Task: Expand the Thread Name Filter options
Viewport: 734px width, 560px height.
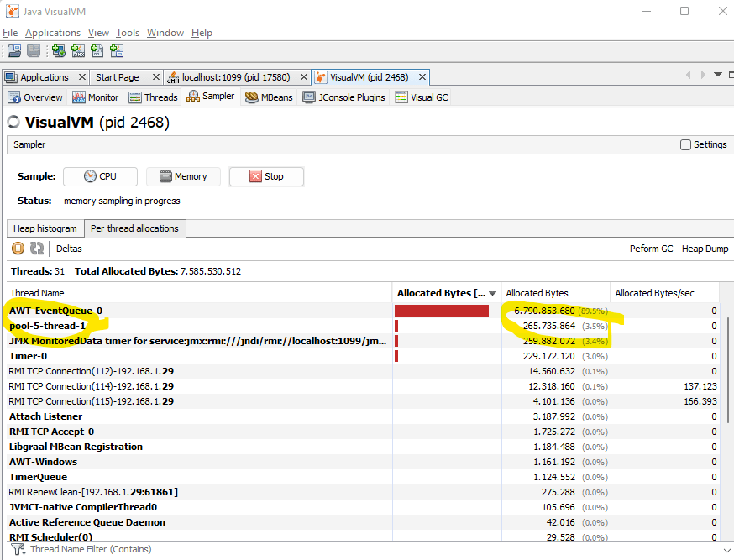Action: 18,549
